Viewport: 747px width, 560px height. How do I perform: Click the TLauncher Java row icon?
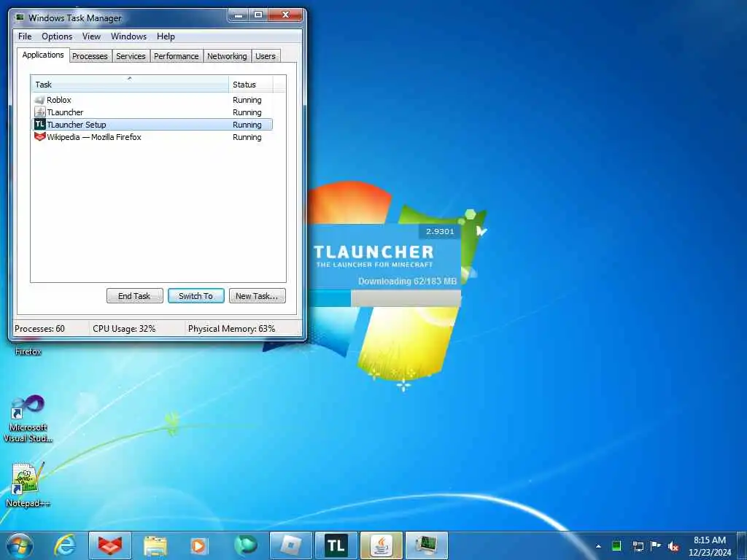[40, 112]
